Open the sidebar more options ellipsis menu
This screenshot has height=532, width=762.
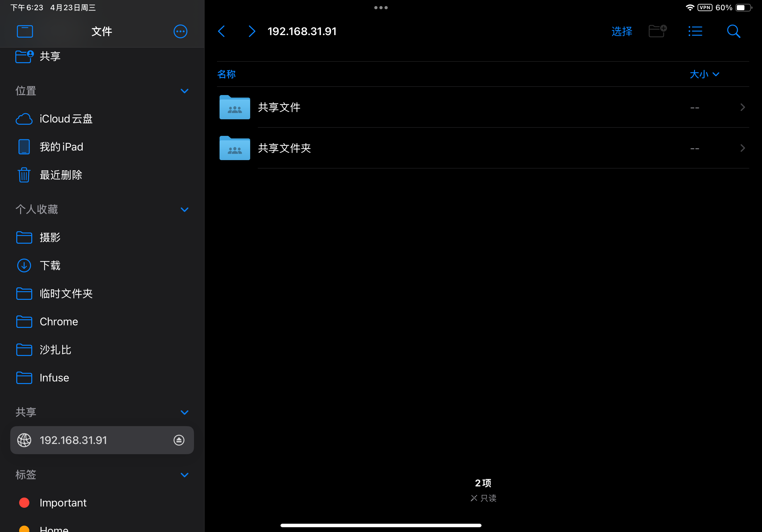pyautogui.click(x=180, y=32)
